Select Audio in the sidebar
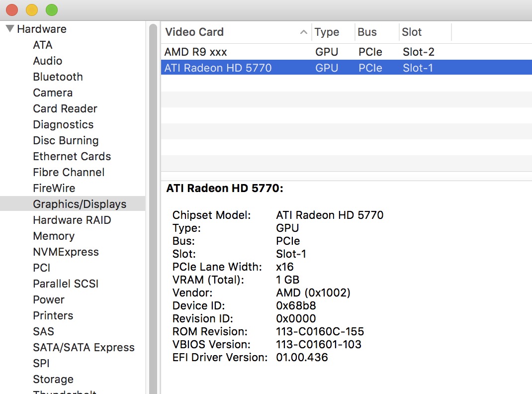532x394 pixels. tap(48, 61)
